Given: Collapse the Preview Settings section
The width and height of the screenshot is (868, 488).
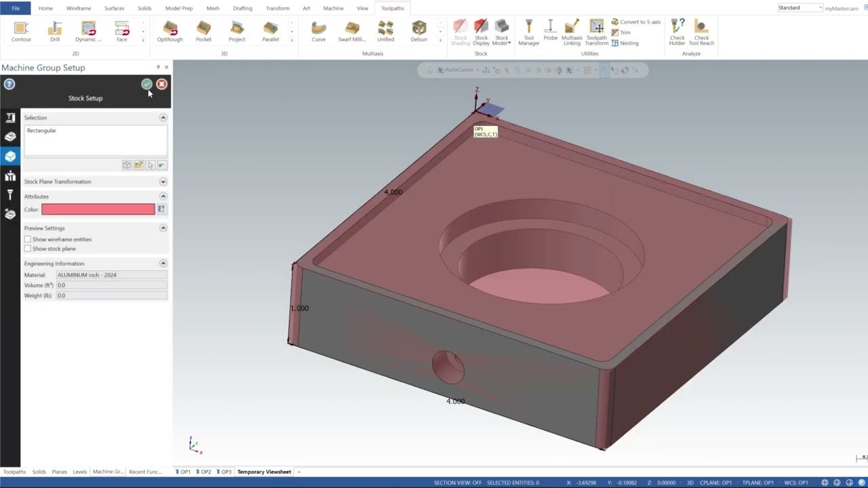Looking at the screenshot, I should click(x=163, y=228).
